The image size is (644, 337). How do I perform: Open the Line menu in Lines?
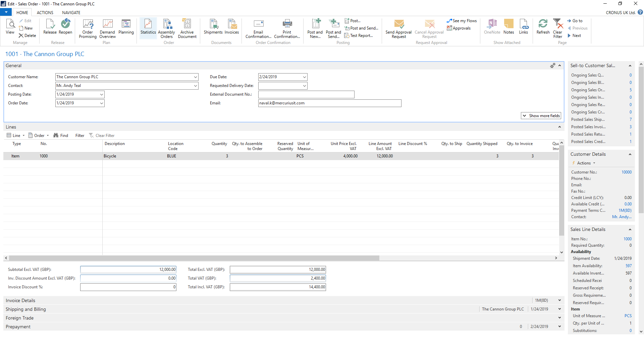click(x=16, y=135)
